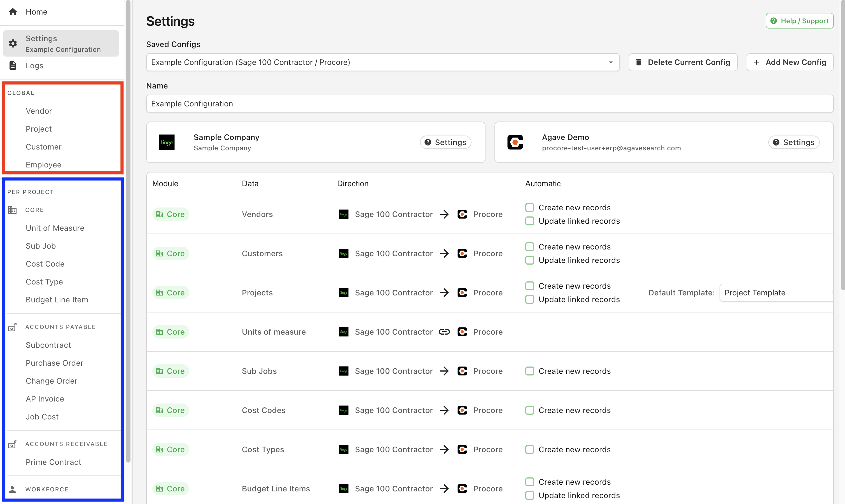Enable Create new records for Sub Jobs
Image resolution: width=845 pixels, height=504 pixels.
(x=530, y=371)
